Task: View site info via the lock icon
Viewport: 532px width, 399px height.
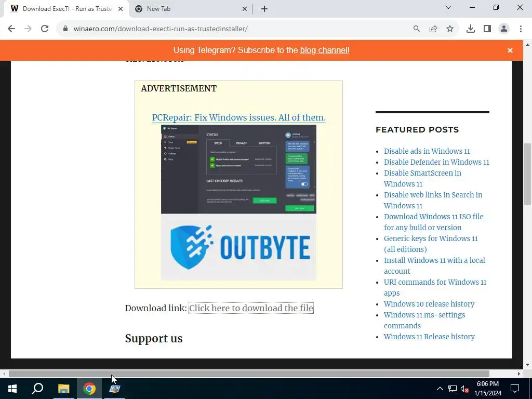Action: pos(65,29)
